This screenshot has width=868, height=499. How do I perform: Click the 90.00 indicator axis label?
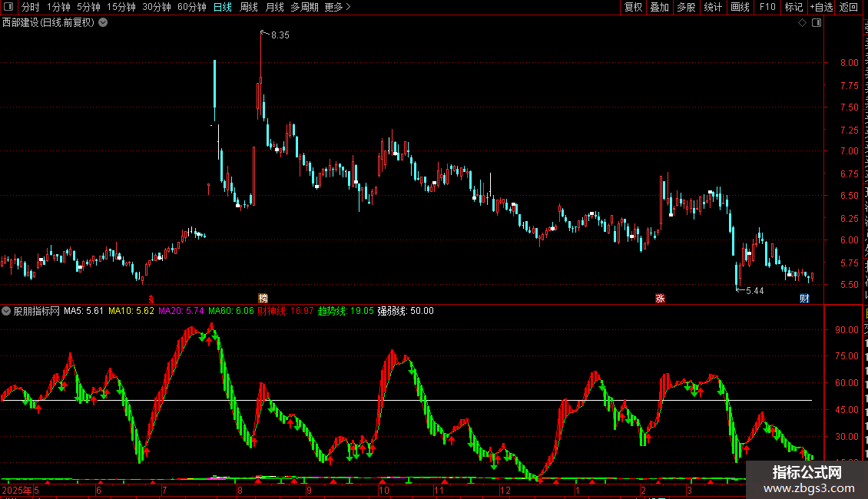847,329
